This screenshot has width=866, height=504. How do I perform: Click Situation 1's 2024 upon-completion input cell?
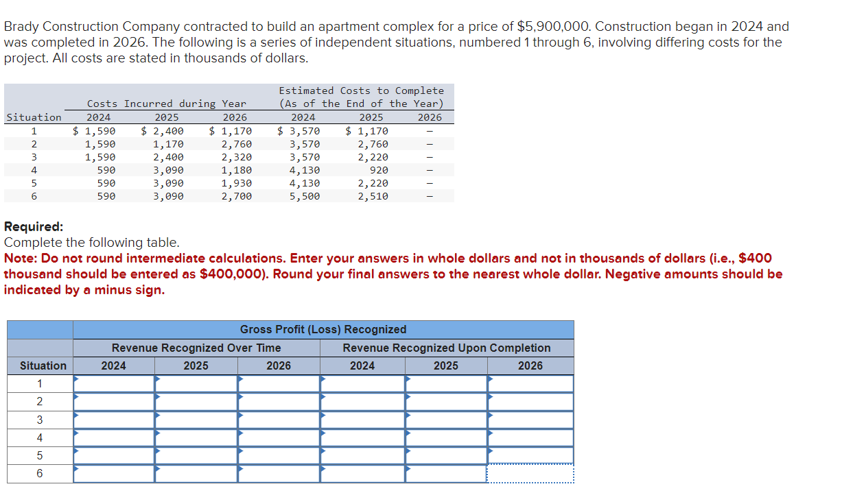362,383
